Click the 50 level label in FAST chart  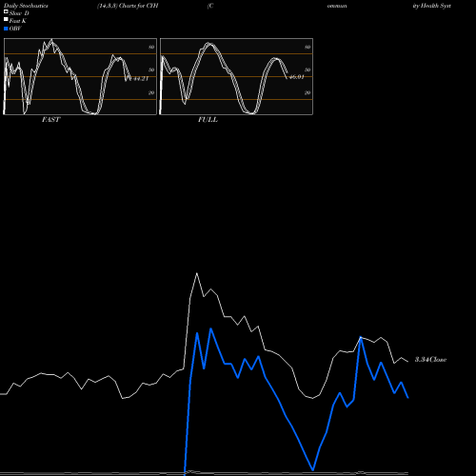point(151,69)
